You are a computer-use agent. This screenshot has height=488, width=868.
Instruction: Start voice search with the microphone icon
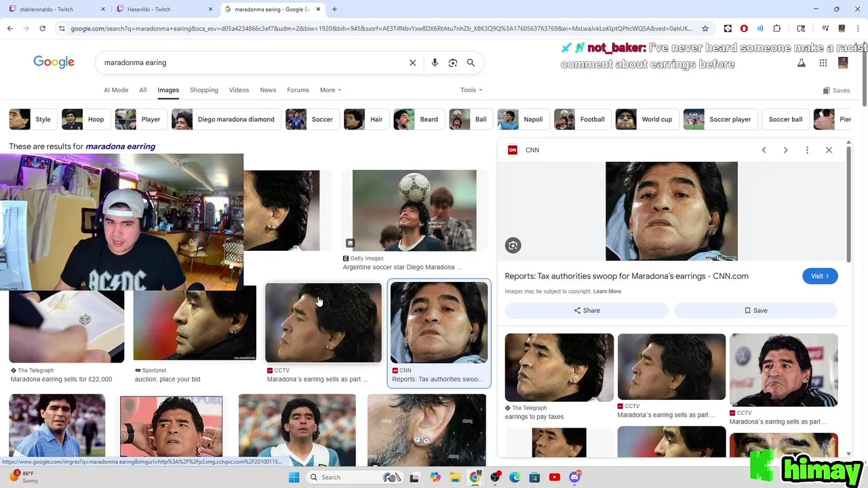[435, 62]
